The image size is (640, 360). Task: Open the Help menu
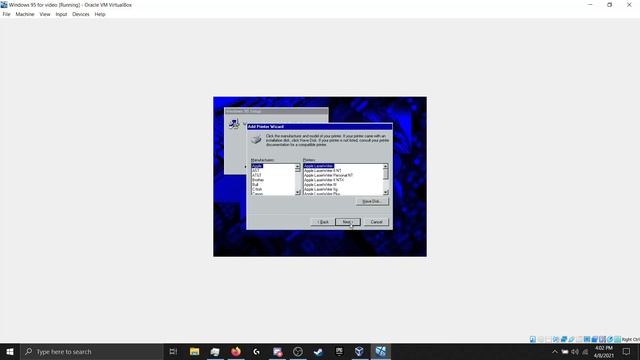point(100,14)
